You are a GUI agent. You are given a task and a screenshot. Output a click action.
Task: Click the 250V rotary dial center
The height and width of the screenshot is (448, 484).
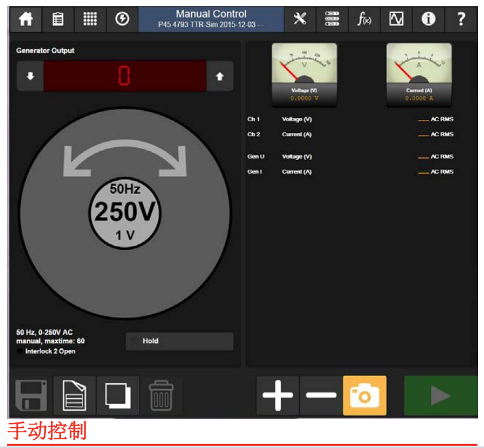pyautogui.click(x=124, y=212)
